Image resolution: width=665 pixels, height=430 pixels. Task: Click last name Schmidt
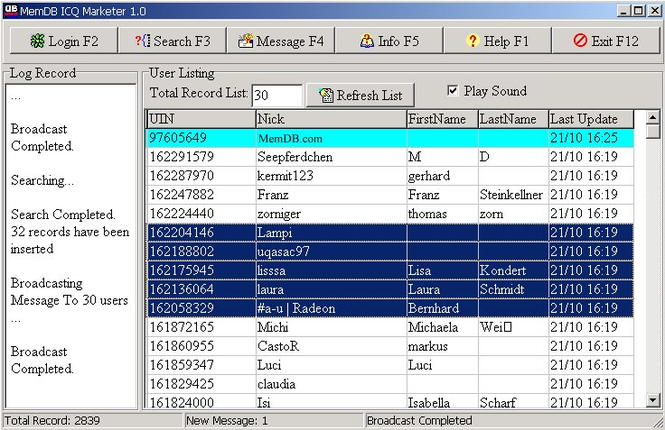tap(502, 290)
